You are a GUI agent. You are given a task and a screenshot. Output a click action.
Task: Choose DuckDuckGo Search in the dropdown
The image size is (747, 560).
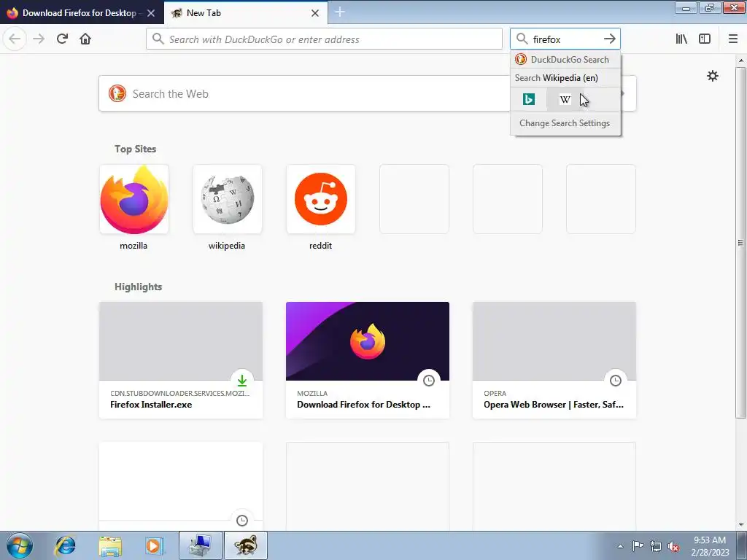click(x=565, y=60)
